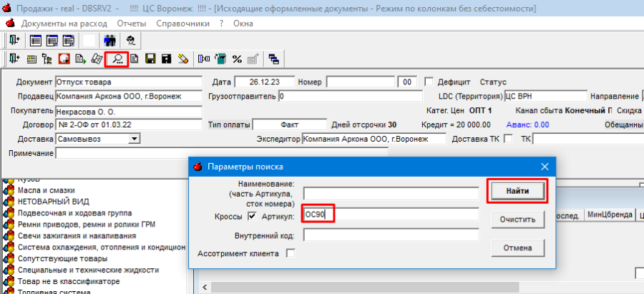This screenshot has width=644, height=294.
Task: Open the Окна menu
Action: pos(243,24)
